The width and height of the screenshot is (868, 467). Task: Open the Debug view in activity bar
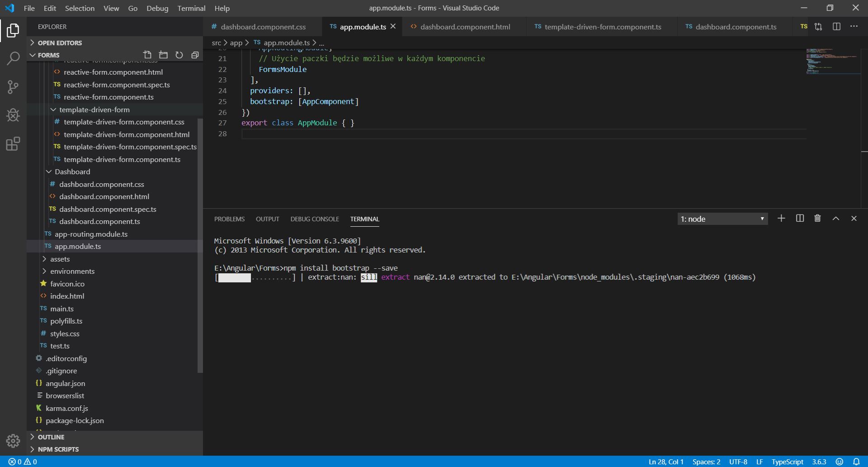tap(13, 115)
